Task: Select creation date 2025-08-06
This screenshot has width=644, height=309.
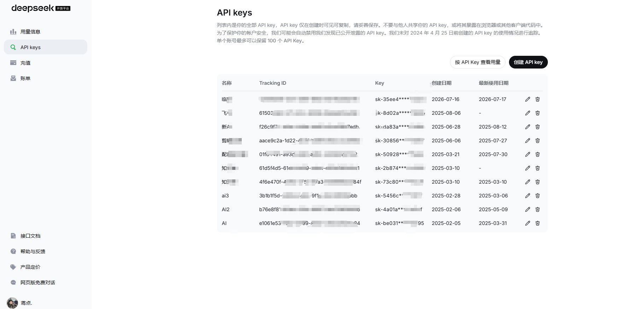Action: click(x=446, y=113)
